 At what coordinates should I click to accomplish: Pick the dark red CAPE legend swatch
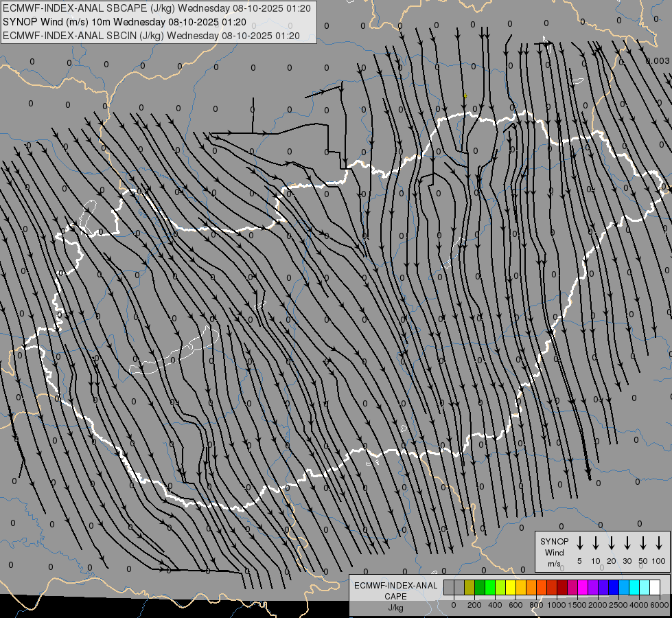562,587
